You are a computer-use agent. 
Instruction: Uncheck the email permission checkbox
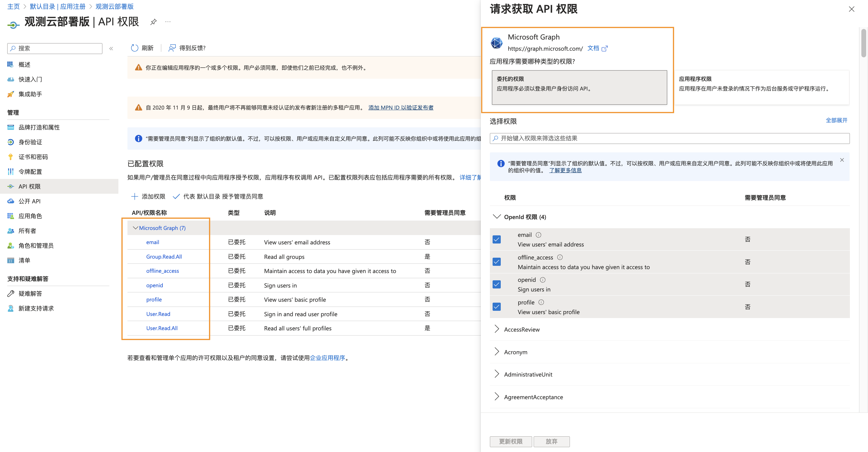pyautogui.click(x=497, y=239)
